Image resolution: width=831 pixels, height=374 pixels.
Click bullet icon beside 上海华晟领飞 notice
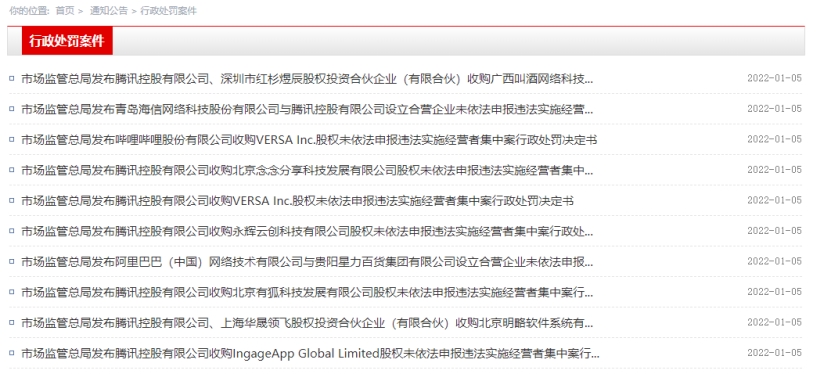[12, 322]
